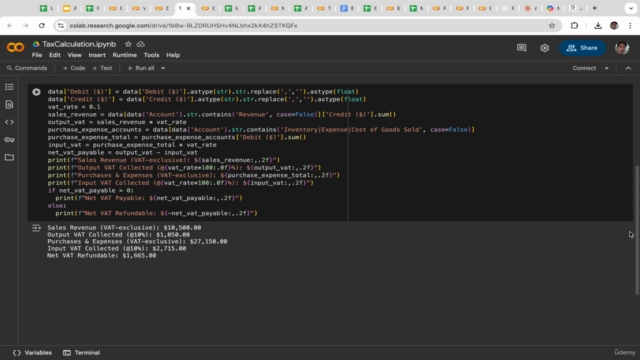Click the notebook vertical scrollbar
This screenshot has height=360, width=640.
[637, 230]
